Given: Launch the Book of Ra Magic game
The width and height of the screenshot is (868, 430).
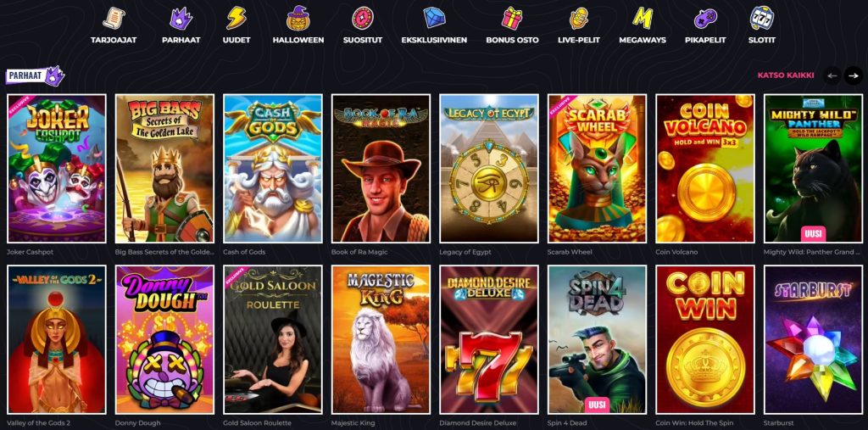Looking at the screenshot, I should (x=381, y=169).
